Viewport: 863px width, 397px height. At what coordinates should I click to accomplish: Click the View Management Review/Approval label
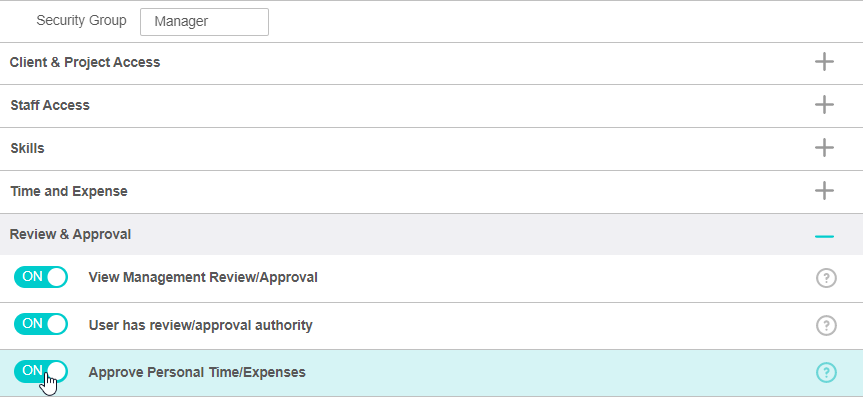(203, 278)
